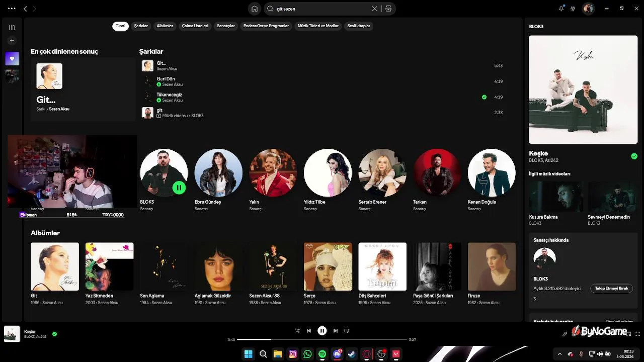Image resolution: width=644 pixels, height=362 pixels.
Task: Seek along the song progress bar
Action: 322,339
